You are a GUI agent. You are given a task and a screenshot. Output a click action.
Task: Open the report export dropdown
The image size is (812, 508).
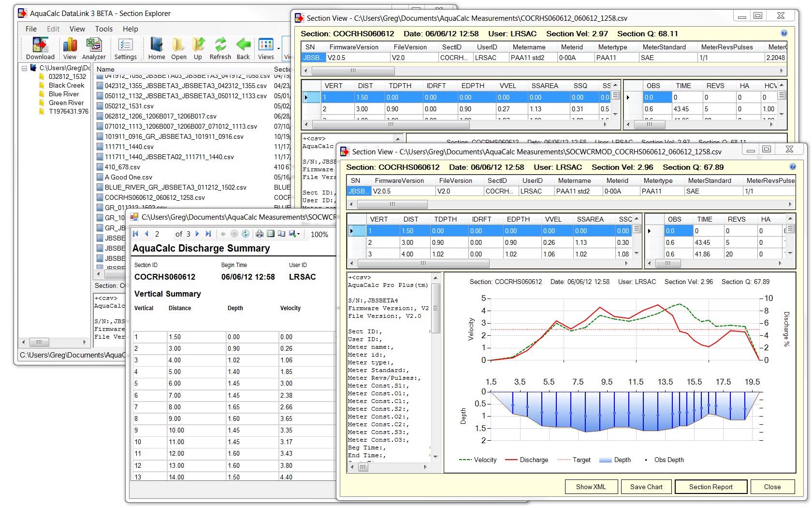(x=294, y=234)
